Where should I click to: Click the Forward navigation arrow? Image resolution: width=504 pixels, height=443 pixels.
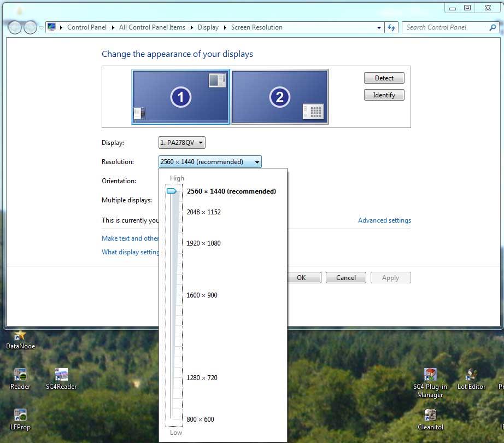click(x=31, y=28)
